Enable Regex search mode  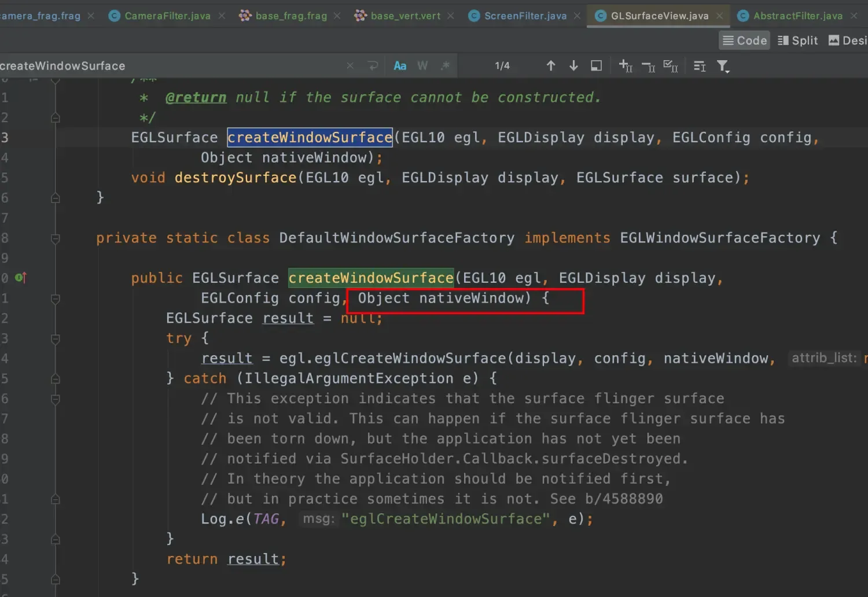click(445, 65)
